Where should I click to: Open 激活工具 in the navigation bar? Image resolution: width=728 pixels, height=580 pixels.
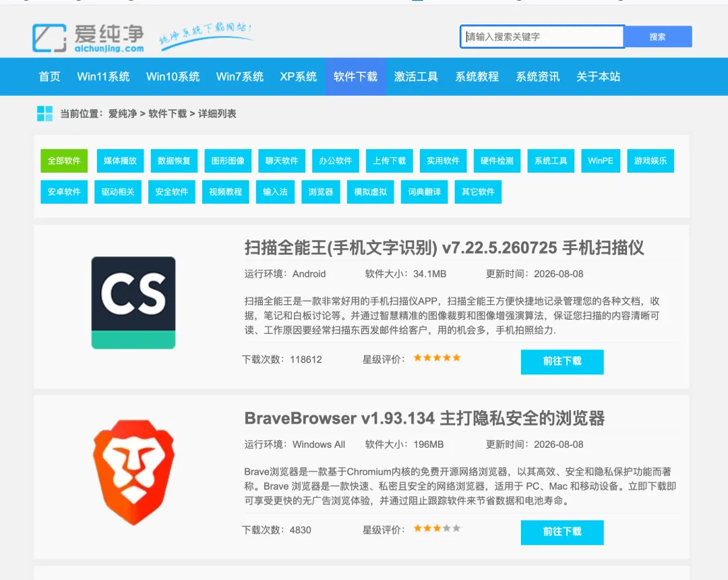pos(416,77)
